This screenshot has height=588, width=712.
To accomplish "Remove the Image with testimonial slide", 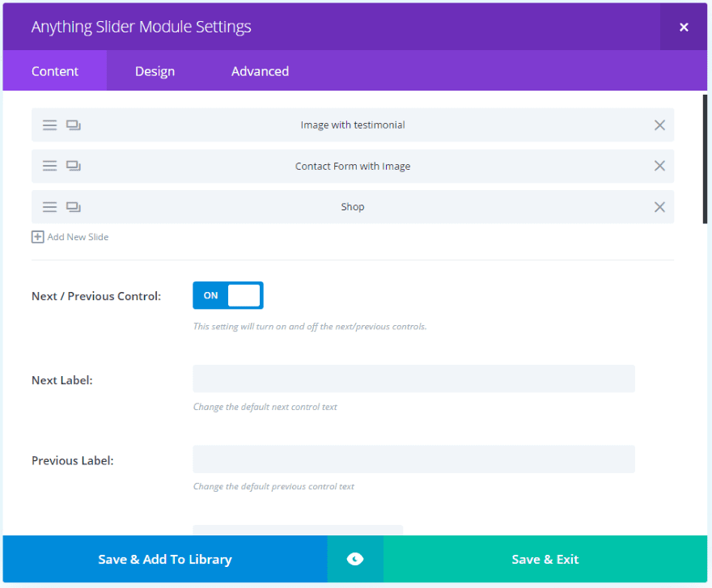I will tap(659, 125).
